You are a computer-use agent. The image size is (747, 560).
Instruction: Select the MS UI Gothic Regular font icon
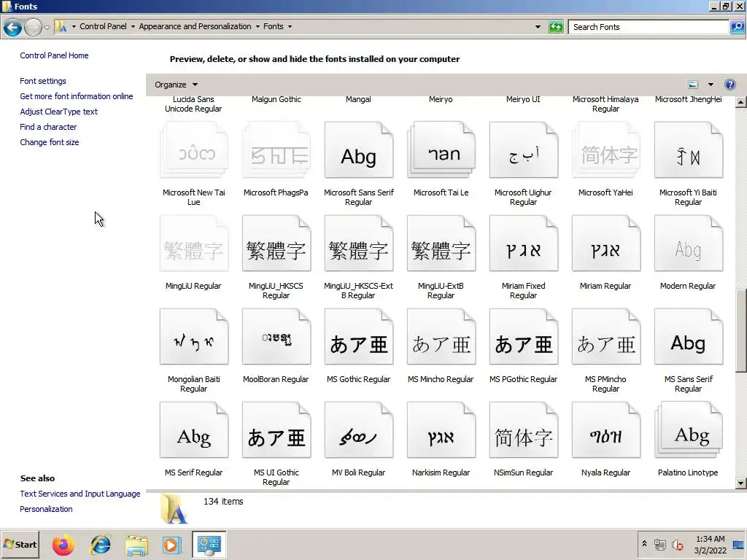pos(276,430)
